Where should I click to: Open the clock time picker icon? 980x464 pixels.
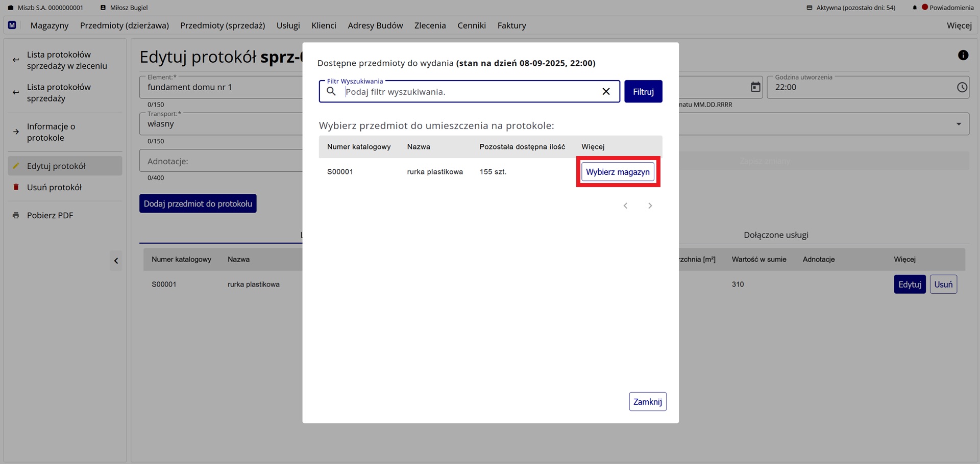coord(962,87)
